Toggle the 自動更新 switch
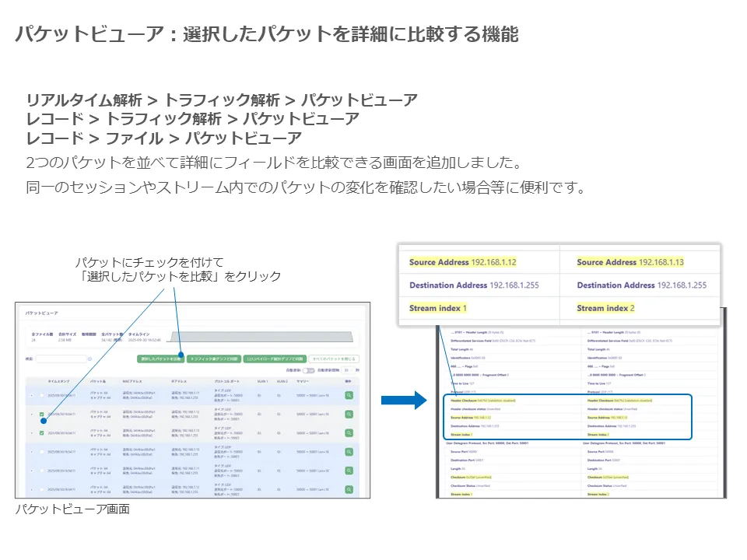This screenshot has width=747, height=560. pos(307,371)
